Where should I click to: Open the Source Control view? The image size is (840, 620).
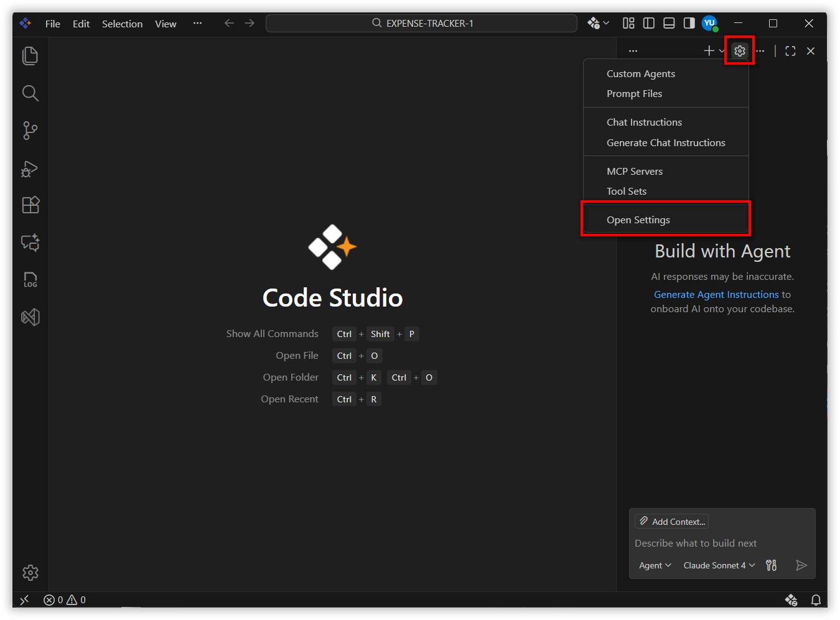click(30, 131)
